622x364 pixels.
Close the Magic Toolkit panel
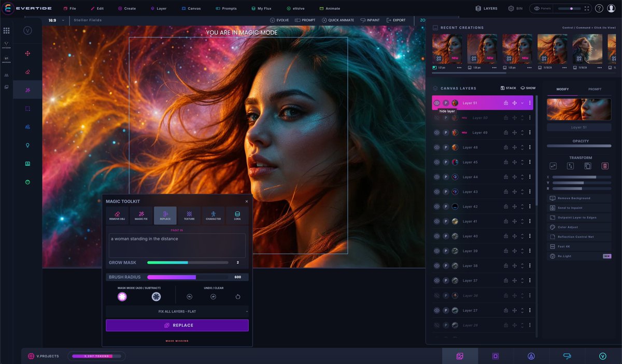click(246, 201)
